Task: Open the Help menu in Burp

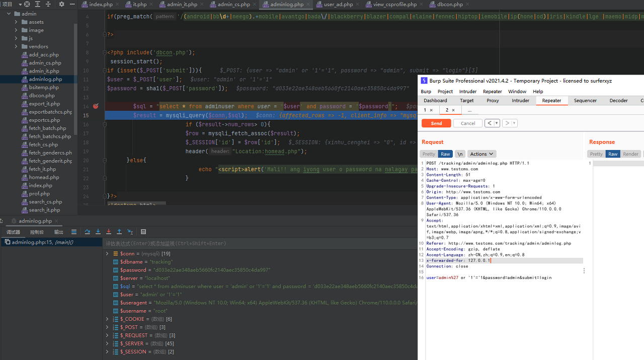Action: 538,92
